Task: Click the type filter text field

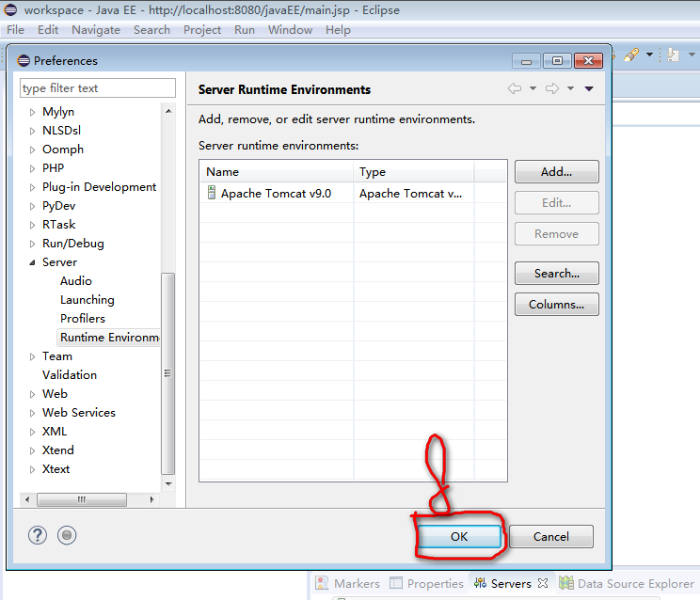Action: pos(98,87)
